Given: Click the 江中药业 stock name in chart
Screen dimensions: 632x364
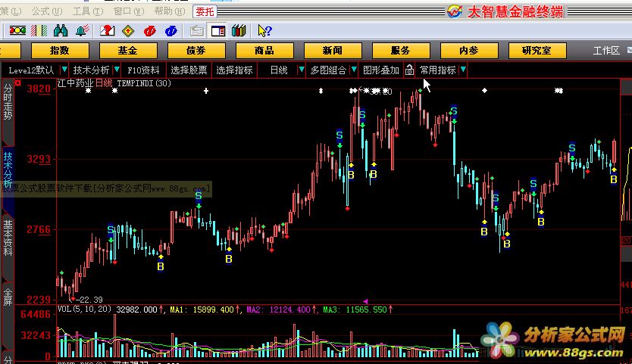Looking at the screenshot, I should point(75,83).
